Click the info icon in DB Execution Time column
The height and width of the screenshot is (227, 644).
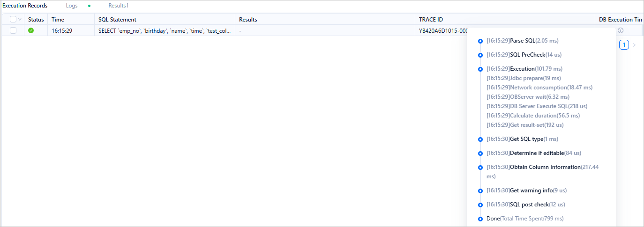(620, 30)
